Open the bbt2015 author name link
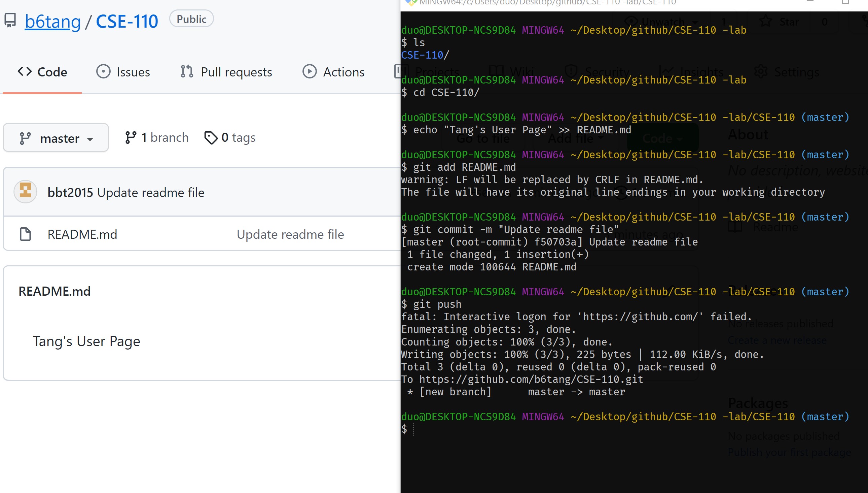 pyautogui.click(x=70, y=193)
